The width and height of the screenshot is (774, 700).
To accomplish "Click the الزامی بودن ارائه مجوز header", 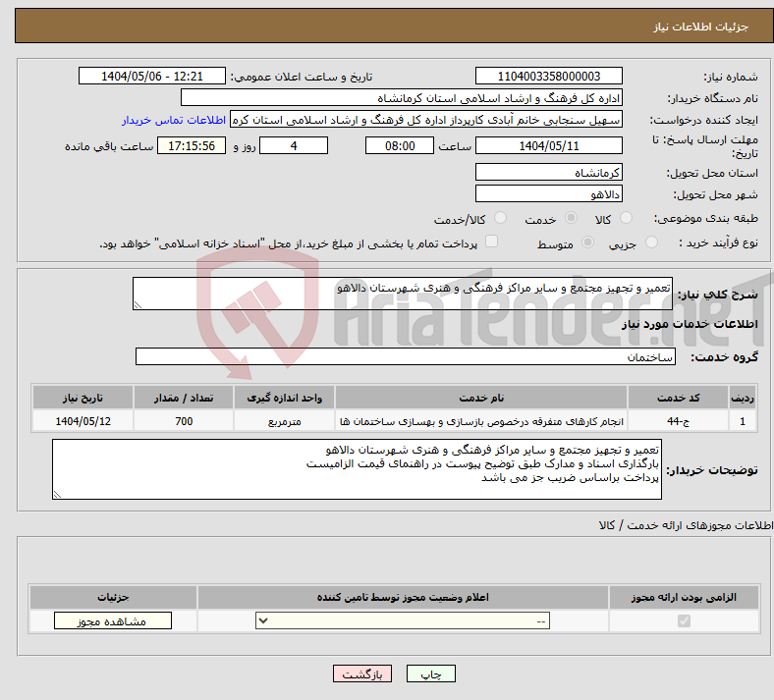I will coord(684,597).
